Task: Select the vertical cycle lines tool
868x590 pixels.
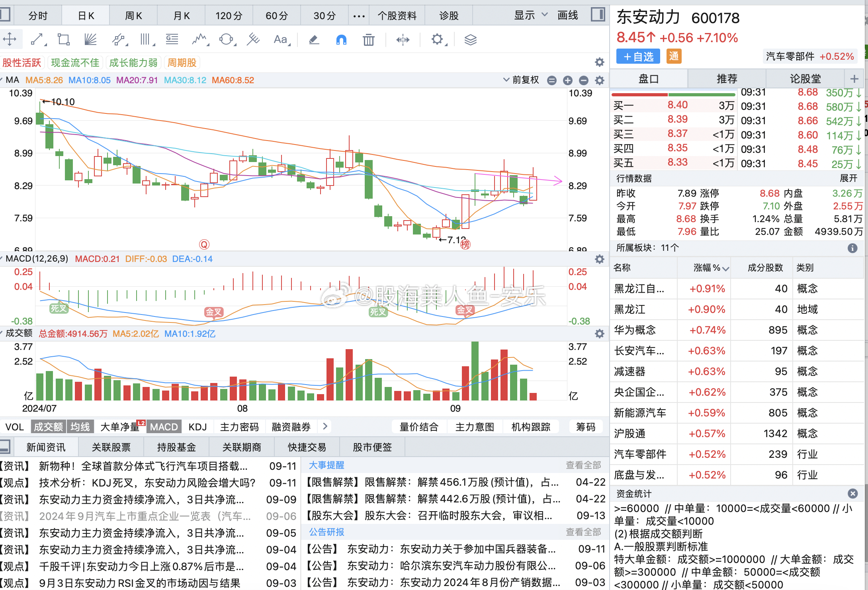Action: (146, 39)
